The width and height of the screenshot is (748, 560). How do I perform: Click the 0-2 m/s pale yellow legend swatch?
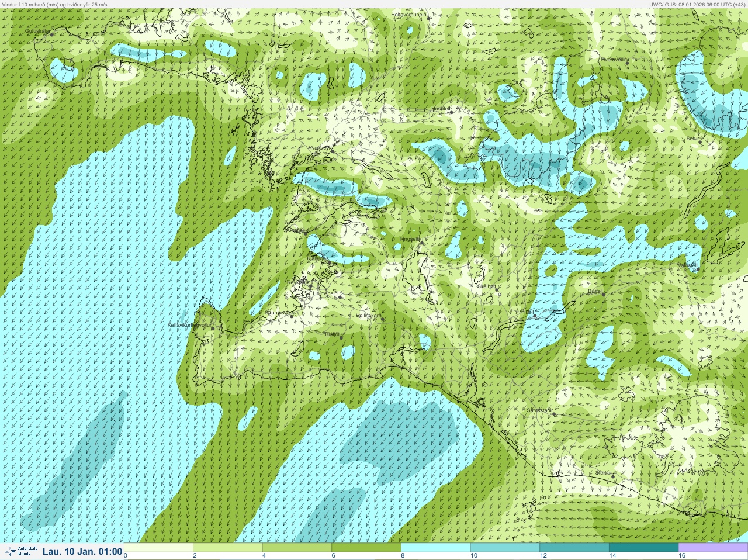click(158, 548)
